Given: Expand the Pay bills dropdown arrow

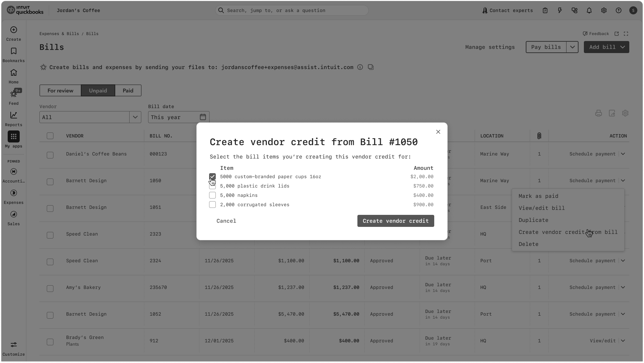Looking at the screenshot, I should tap(572, 47).
